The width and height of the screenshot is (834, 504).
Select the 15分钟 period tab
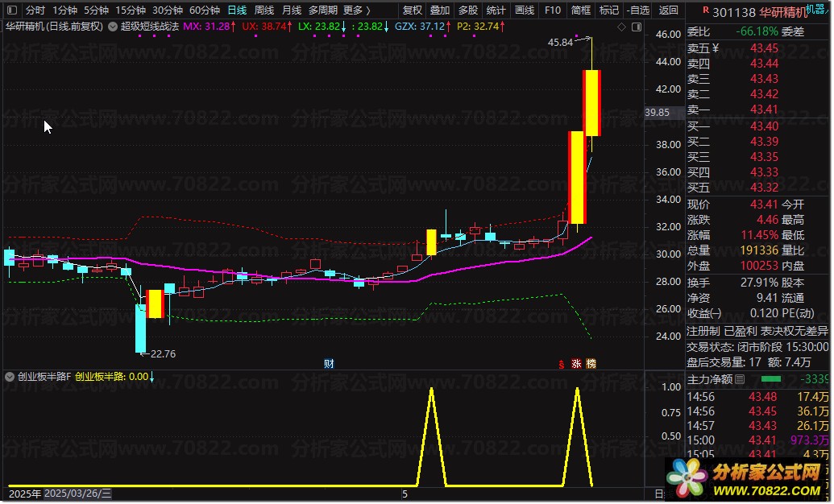[x=131, y=10]
